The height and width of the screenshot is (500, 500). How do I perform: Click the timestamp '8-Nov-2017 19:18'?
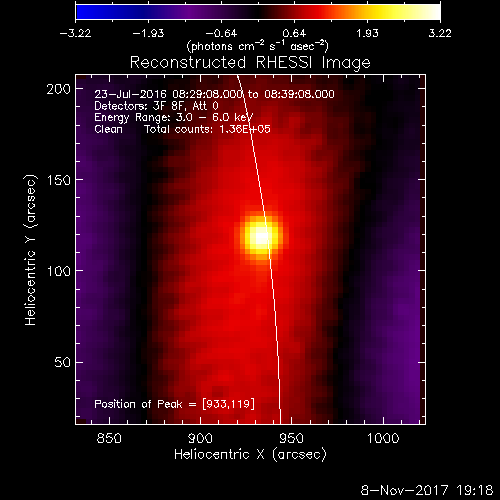point(427,490)
